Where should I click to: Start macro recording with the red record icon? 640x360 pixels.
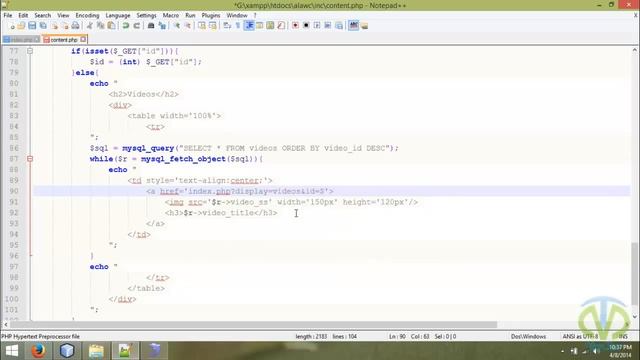(295, 26)
